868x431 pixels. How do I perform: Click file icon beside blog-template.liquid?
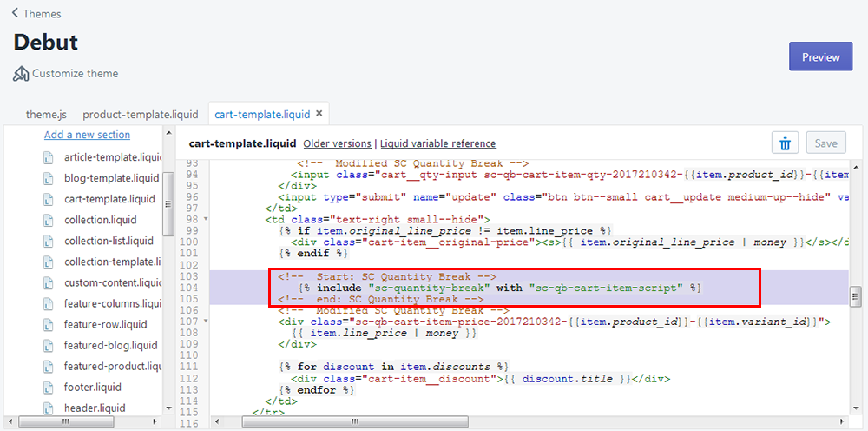pyautogui.click(x=49, y=178)
